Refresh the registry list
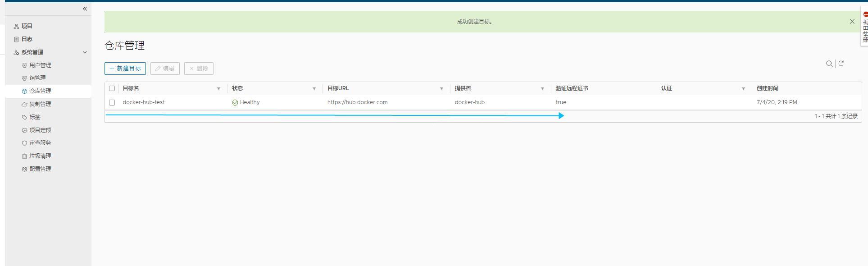 point(841,64)
